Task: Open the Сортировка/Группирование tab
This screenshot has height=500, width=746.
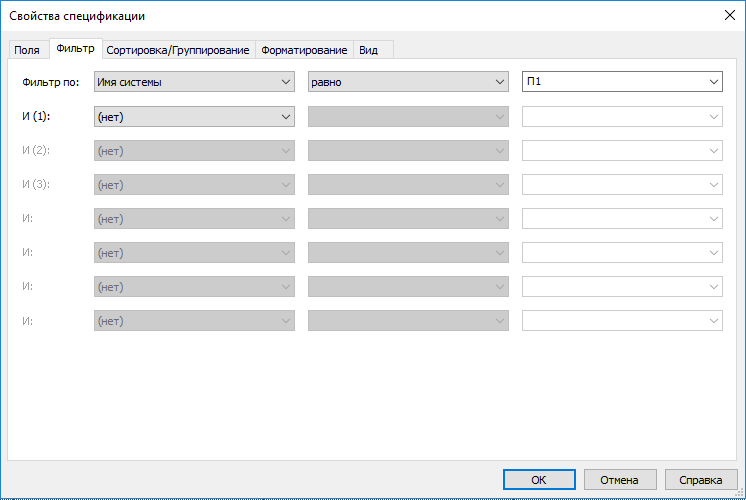Action: pyautogui.click(x=178, y=50)
